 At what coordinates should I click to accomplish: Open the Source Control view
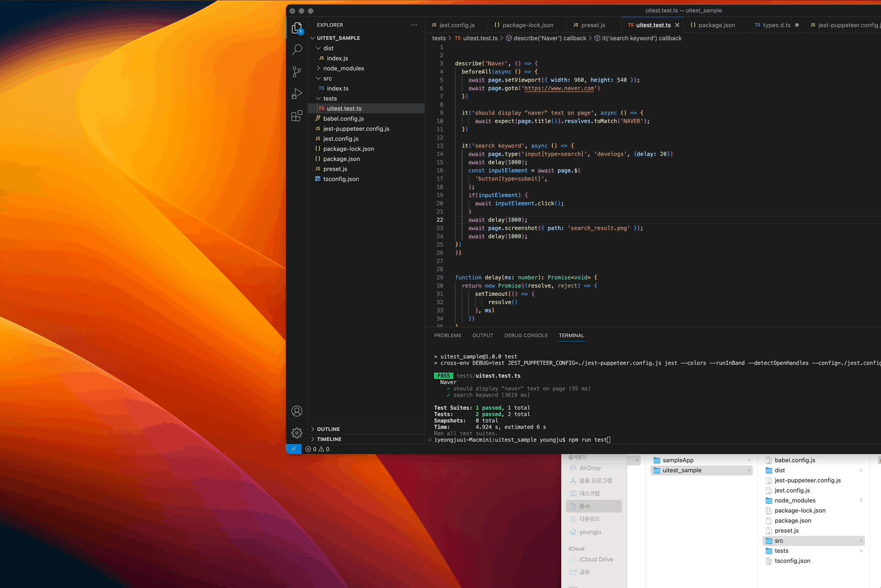(297, 71)
